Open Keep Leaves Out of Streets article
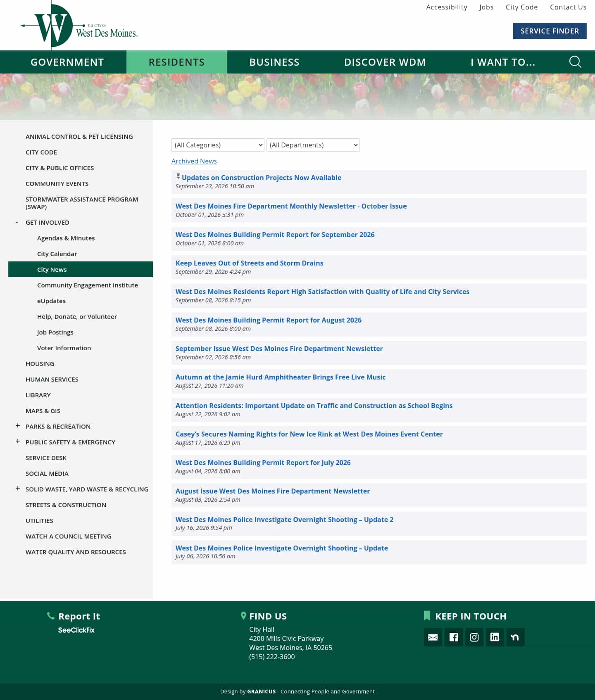 [x=249, y=263]
